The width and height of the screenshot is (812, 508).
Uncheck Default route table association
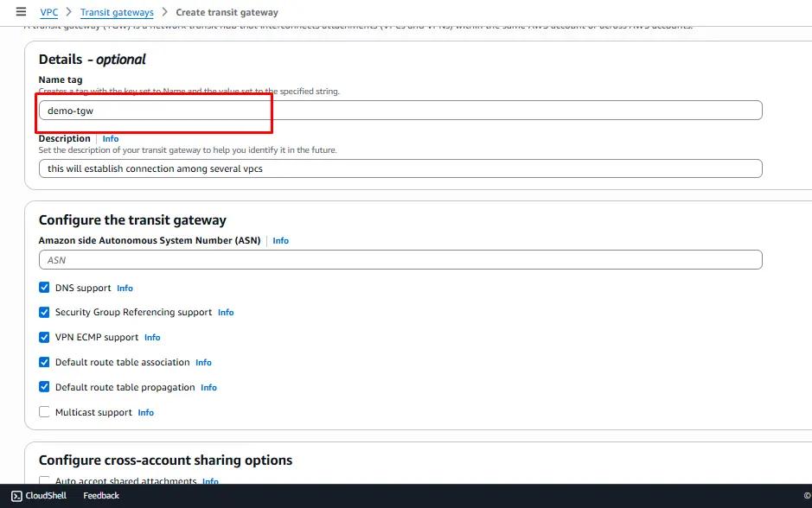point(44,363)
